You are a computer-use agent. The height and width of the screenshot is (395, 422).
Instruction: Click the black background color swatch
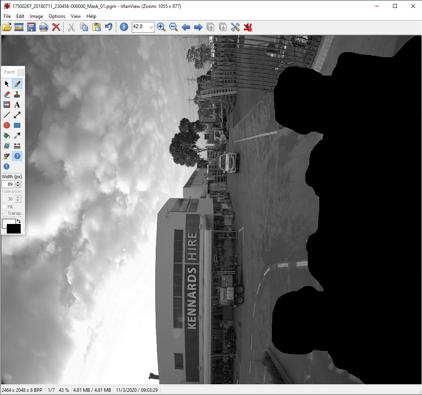point(14,229)
